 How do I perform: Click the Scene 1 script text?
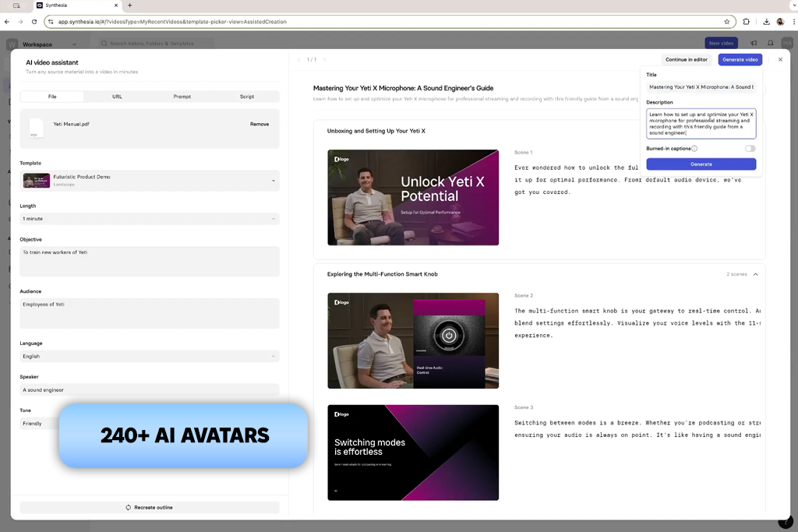[x=627, y=180]
